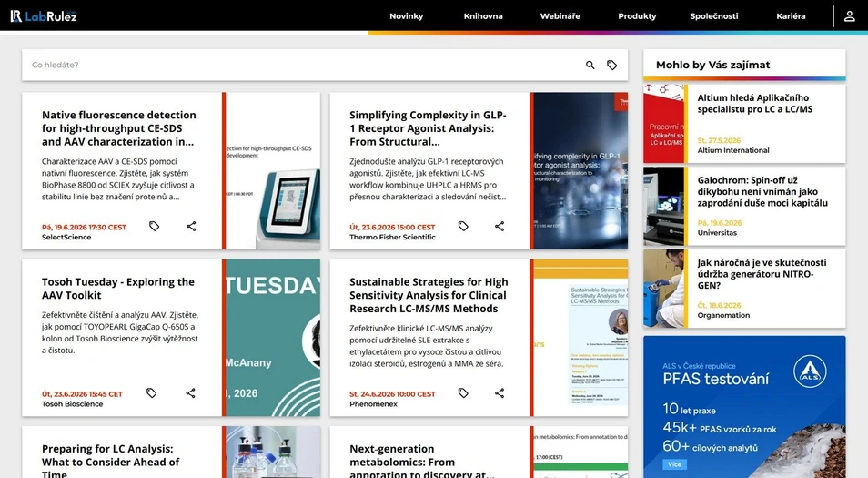Click the Tosoh Bioscience organizer name
The image size is (868, 478).
point(73,403)
